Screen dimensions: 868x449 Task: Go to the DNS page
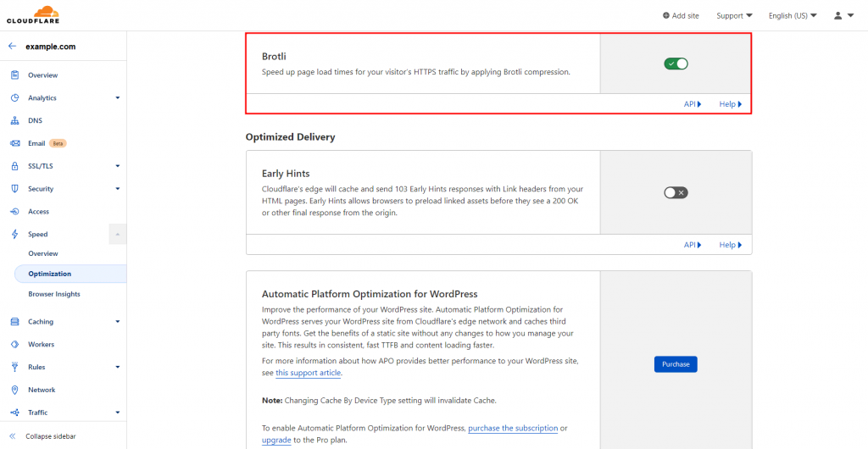(36, 120)
